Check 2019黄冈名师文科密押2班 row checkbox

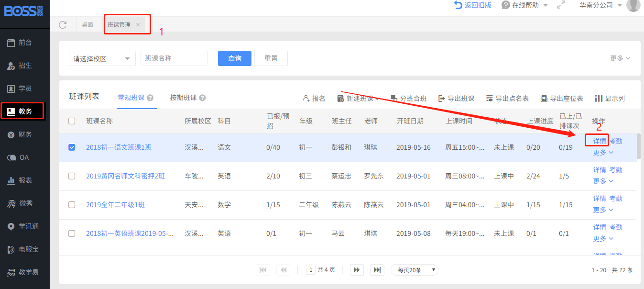coord(72,176)
